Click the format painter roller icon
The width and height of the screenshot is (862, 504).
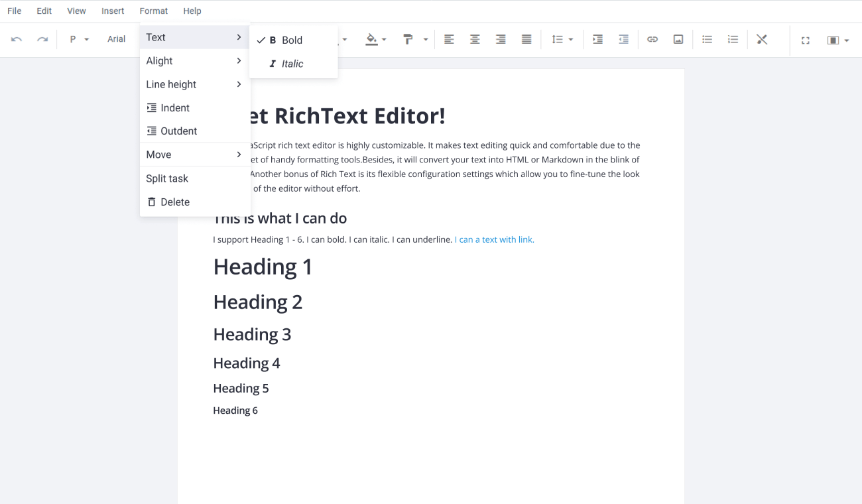click(408, 40)
